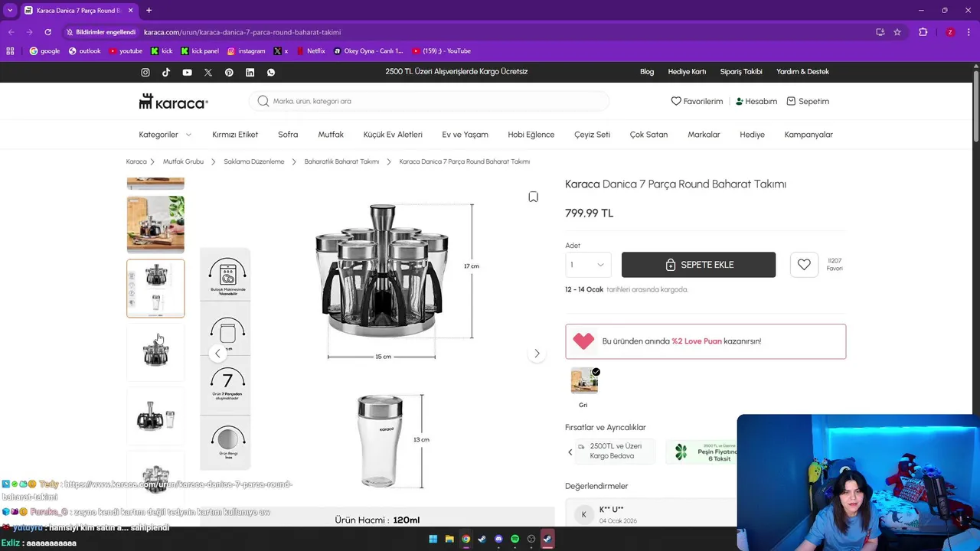This screenshot has width=980, height=551.
Task: Reload the page in the browser
Action: tap(47, 32)
